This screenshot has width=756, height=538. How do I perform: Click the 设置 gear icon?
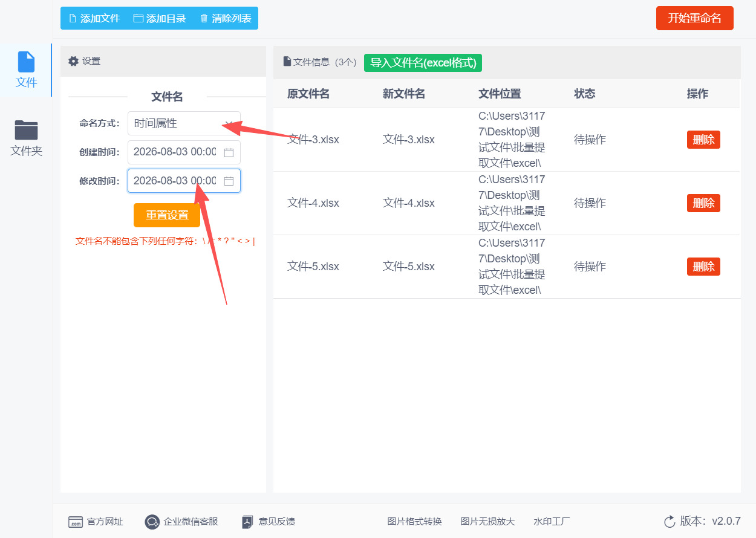point(73,61)
